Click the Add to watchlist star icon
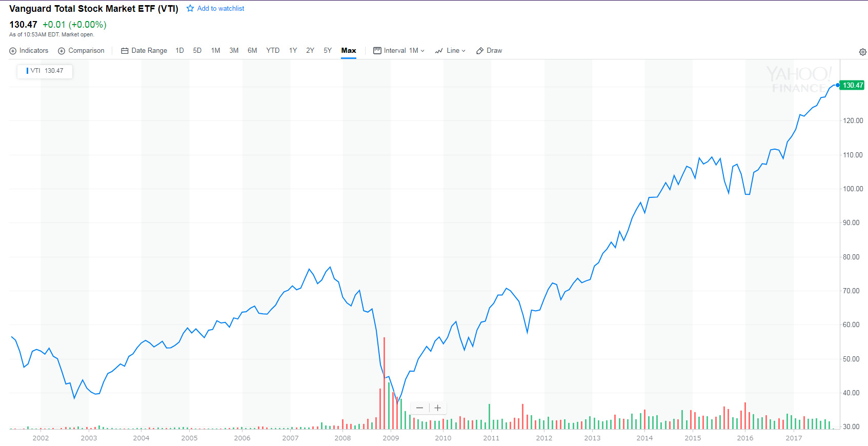This screenshot has height=446, width=868. tap(190, 8)
